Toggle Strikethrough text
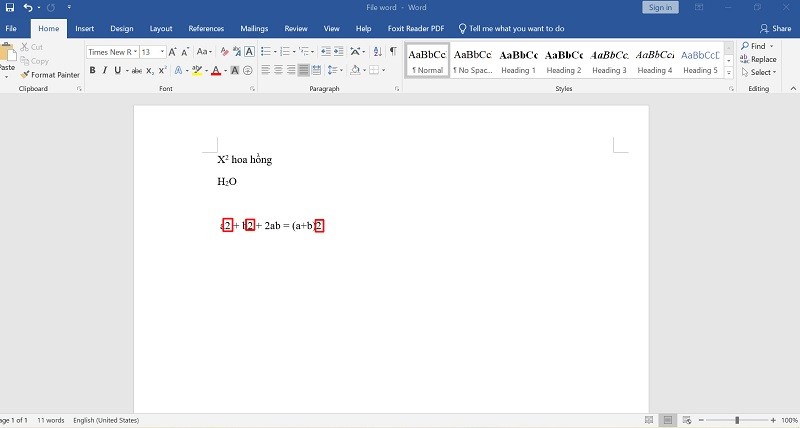 [136, 70]
